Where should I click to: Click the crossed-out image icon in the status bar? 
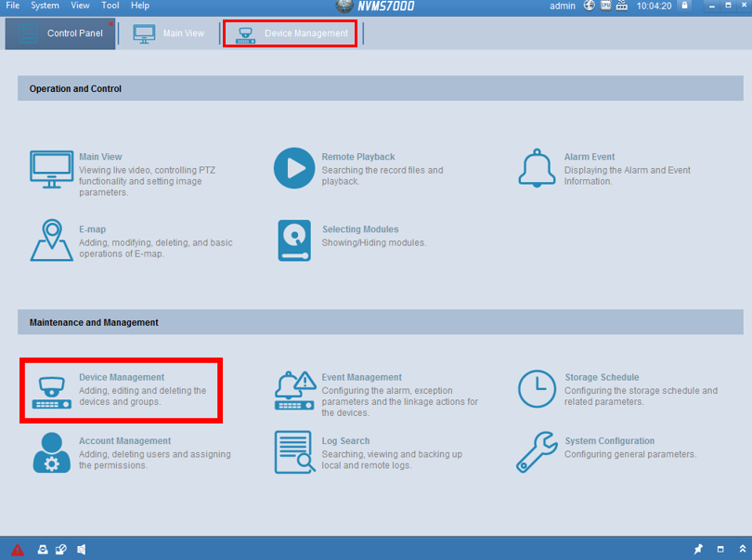click(x=61, y=550)
